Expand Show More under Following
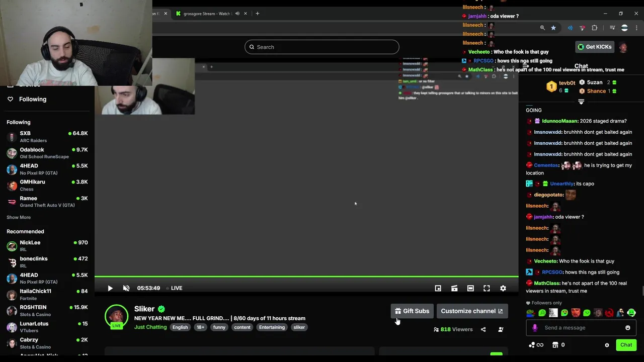The height and width of the screenshot is (362, 644). pos(19,217)
